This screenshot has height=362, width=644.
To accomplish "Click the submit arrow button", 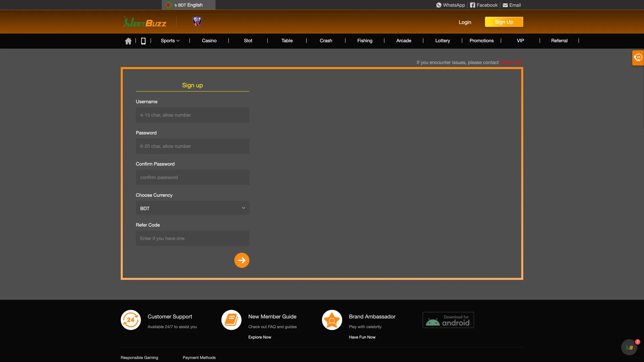I will coord(242,260).
